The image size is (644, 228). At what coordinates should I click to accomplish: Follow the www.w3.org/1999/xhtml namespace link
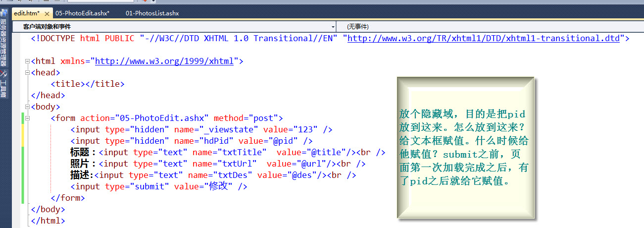pos(164,61)
